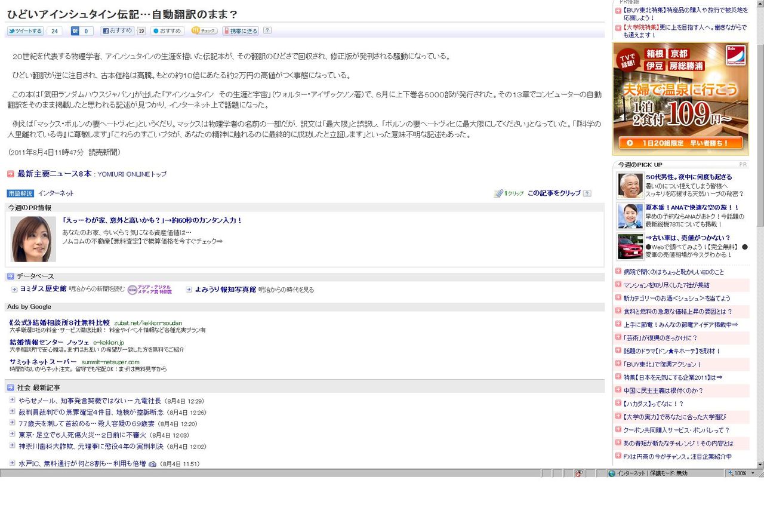Click the 用語解説 label badge
764x532 pixels.
coord(20,193)
